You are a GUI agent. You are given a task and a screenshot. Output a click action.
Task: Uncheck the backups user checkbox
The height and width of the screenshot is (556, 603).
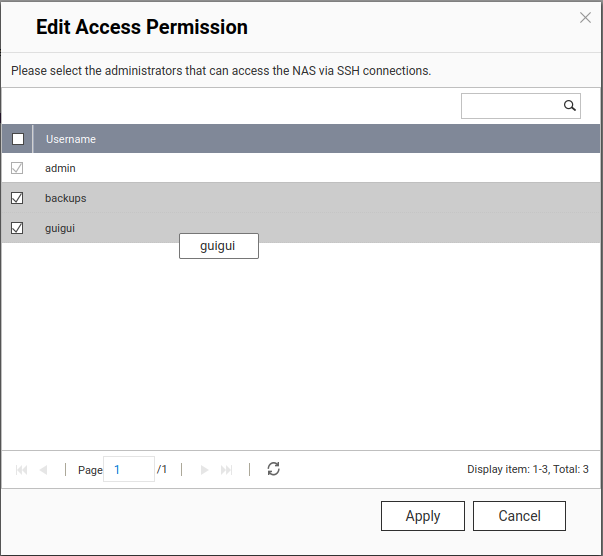point(17,198)
